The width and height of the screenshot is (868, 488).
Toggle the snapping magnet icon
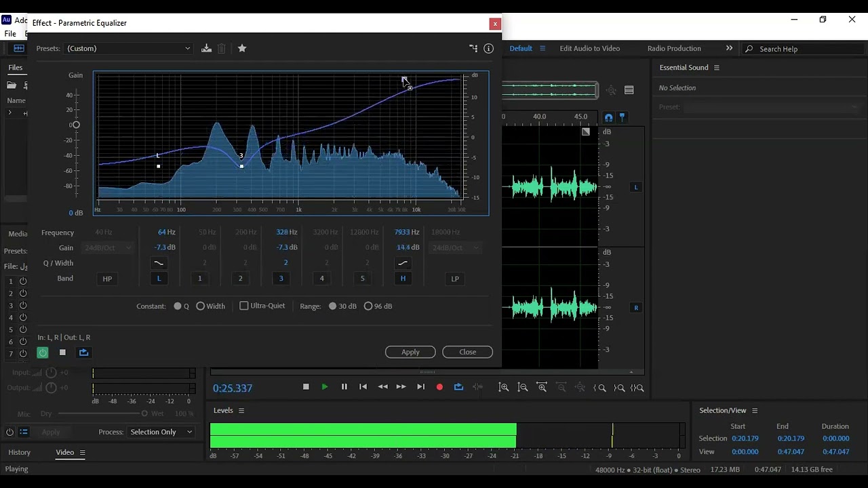click(x=608, y=117)
